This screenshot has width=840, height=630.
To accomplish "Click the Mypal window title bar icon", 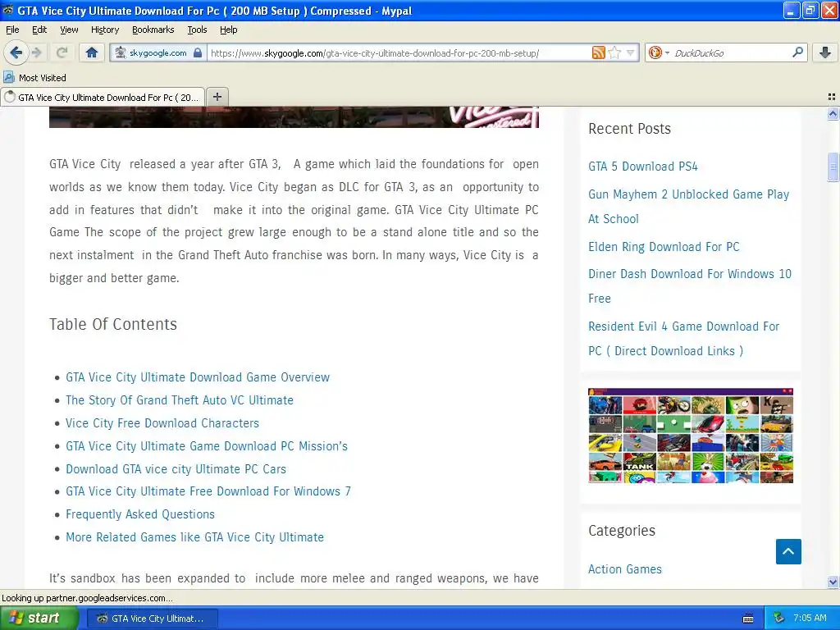I will 7,10.
